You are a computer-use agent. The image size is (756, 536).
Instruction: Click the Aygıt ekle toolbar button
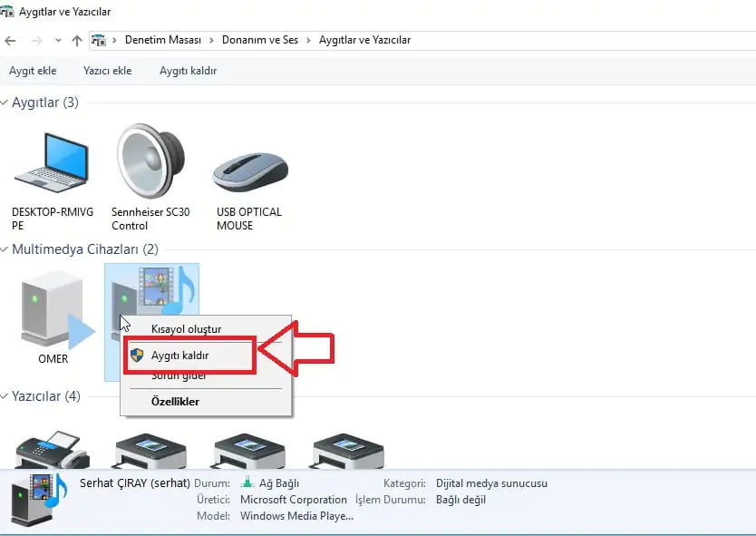pos(33,71)
